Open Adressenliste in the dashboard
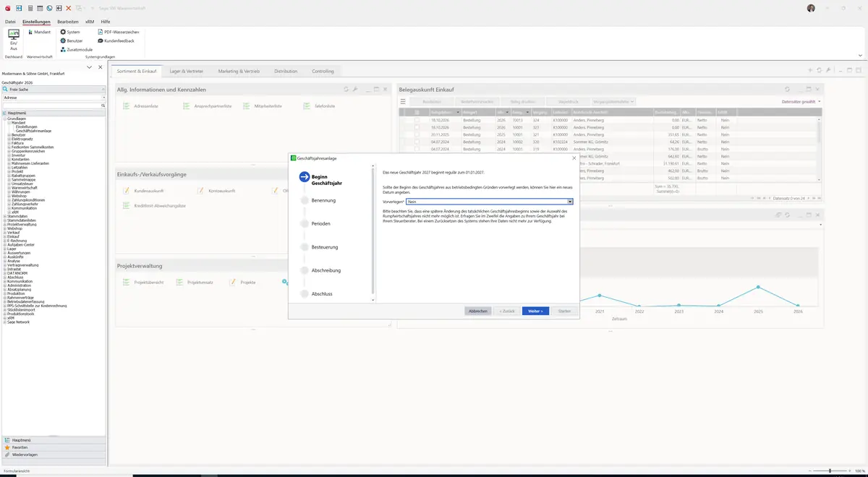868x477 pixels. (142, 106)
